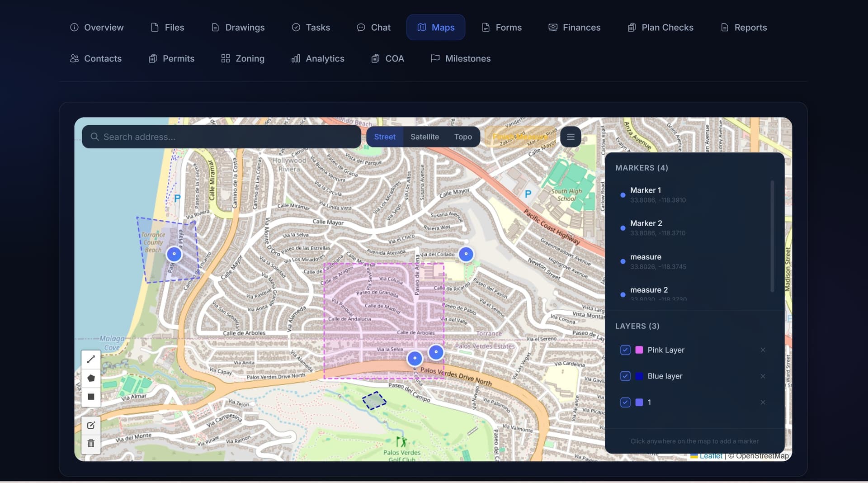
Task: Open the Zoning tab
Action: [x=243, y=58]
